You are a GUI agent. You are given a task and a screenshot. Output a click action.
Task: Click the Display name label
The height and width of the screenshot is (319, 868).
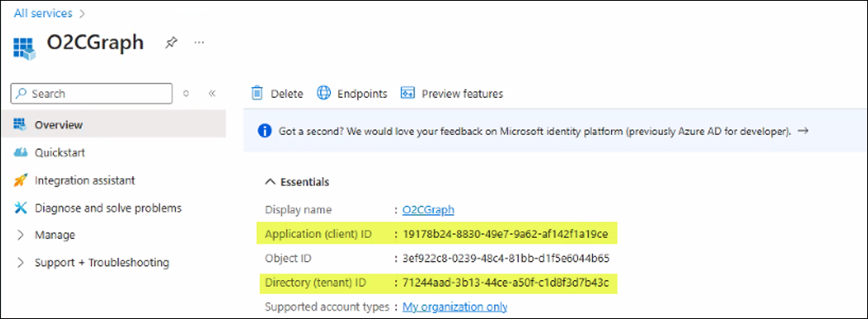298,210
